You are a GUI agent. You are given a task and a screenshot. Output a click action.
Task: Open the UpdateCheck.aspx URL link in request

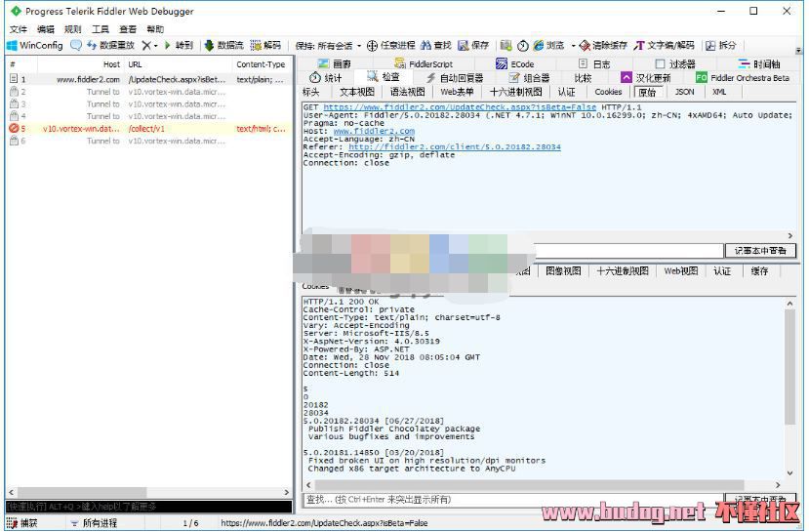[460, 107]
